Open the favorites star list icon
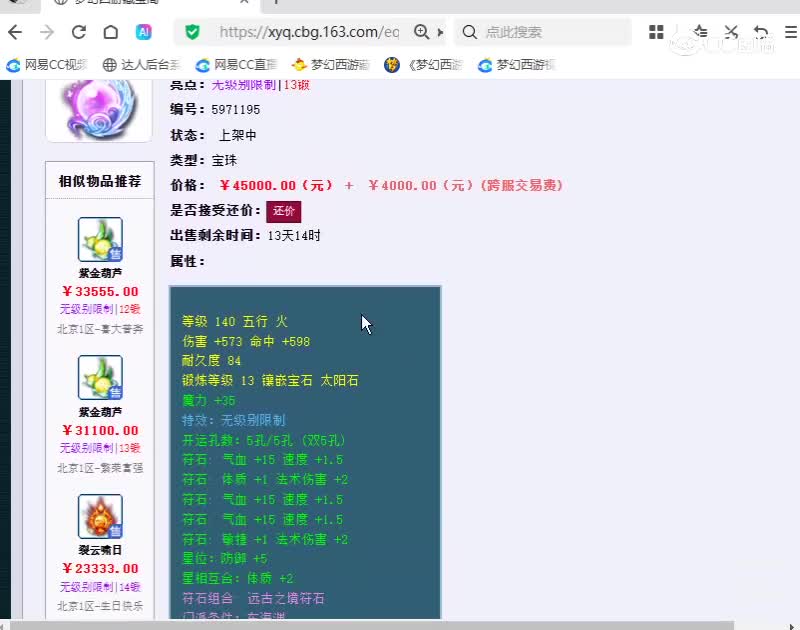The width and height of the screenshot is (800, 630). pyautogui.click(x=700, y=32)
